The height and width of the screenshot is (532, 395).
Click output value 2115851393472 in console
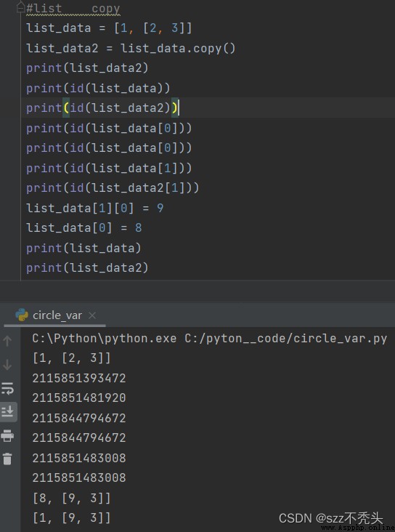click(79, 378)
